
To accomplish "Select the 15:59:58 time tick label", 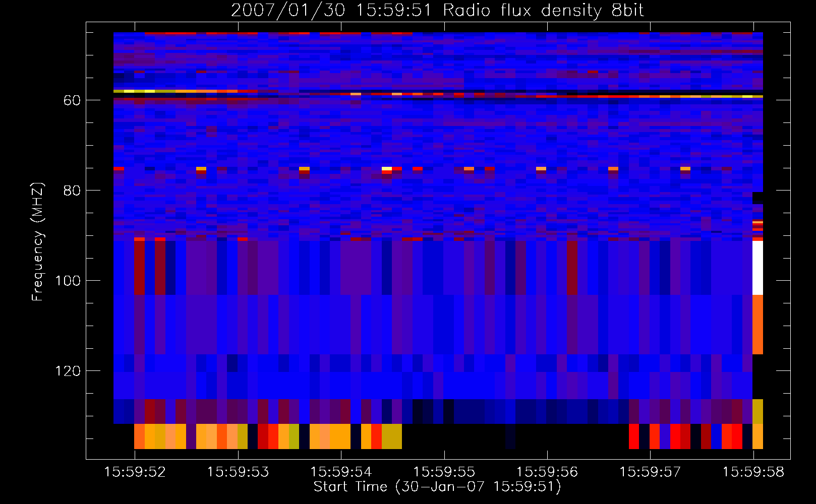I will (x=753, y=472).
